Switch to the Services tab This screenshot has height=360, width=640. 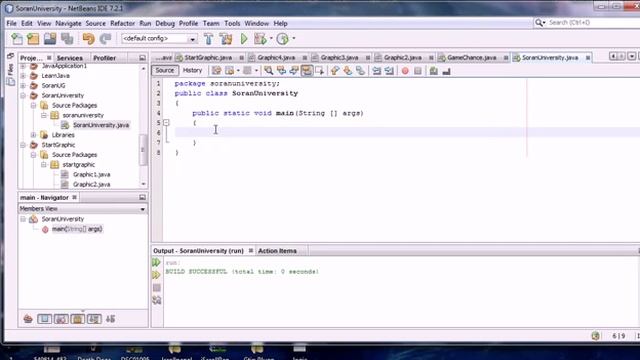[69, 58]
